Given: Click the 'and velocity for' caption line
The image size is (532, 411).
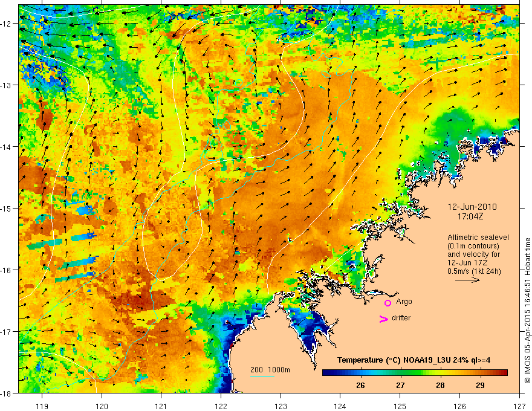Looking at the screenshot, I should pos(473,254).
